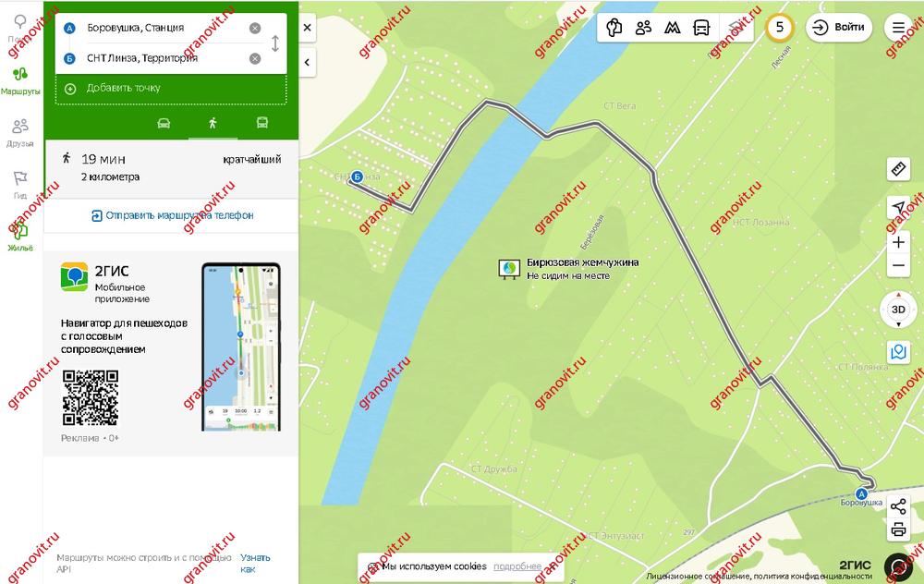Click Добавить точку to add waypoint

[x=123, y=89]
